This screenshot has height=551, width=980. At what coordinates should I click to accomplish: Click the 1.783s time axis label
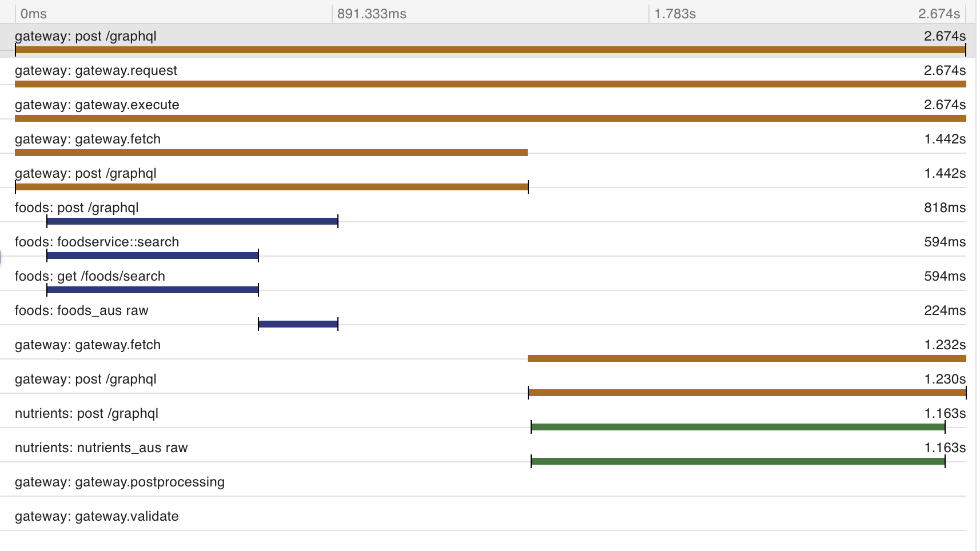[675, 14]
